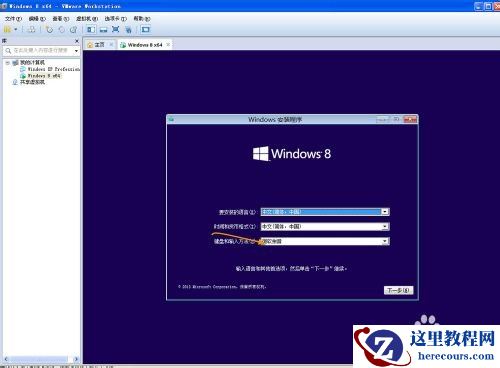Close the Windows 8 x64 tab
The width and height of the screenshot is (500, 368).
168,44
